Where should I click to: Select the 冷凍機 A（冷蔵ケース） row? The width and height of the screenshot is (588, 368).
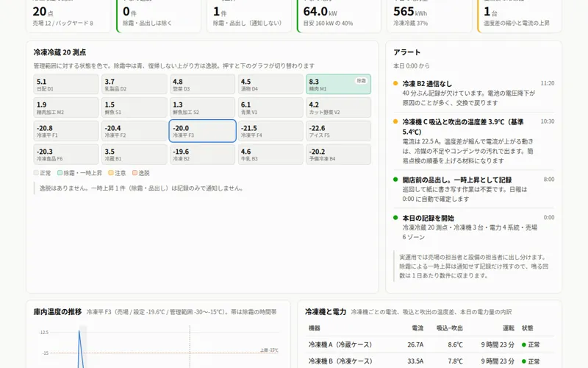429,344
